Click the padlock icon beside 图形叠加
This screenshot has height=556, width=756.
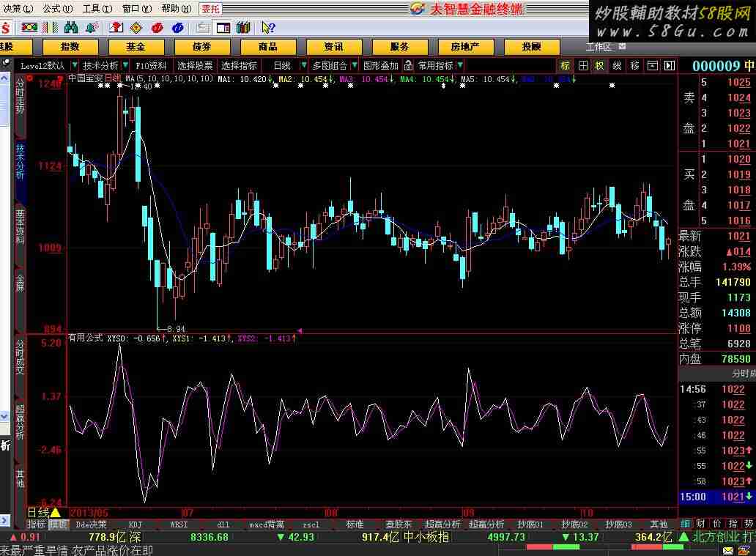pyautogui.click(x=408, y=65)
